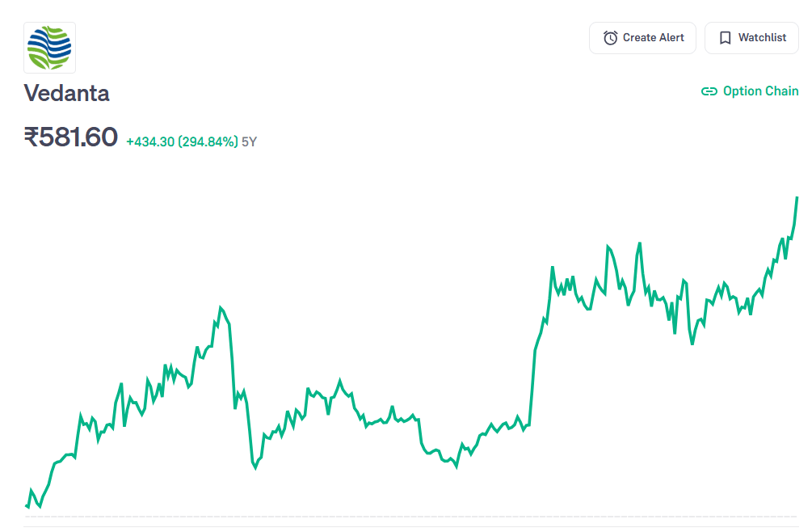This screenshot has width=812, height=532.
Task: Click the dotted baseline under the price chart
Action: (x=404, y=516)
